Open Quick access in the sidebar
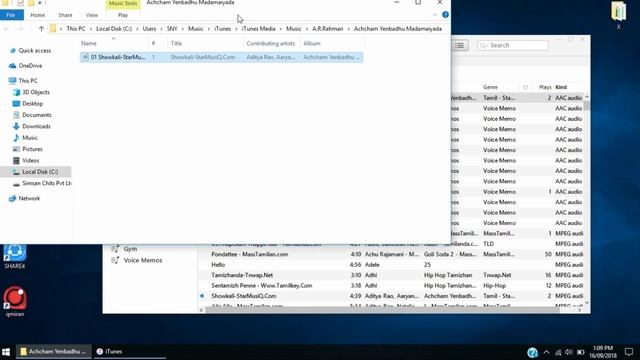This screenshot has width=640, height=360. pyautogui.click(x=35, y=51)
